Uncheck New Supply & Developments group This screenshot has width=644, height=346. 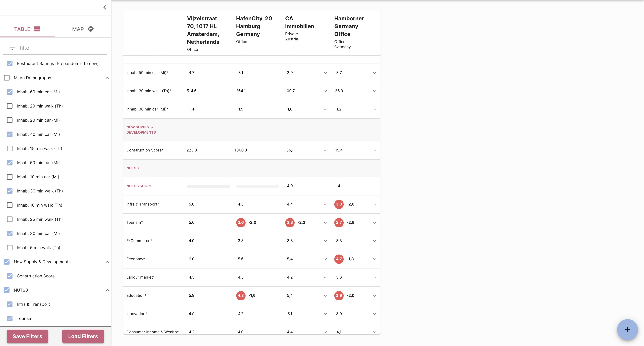point(7,262)
